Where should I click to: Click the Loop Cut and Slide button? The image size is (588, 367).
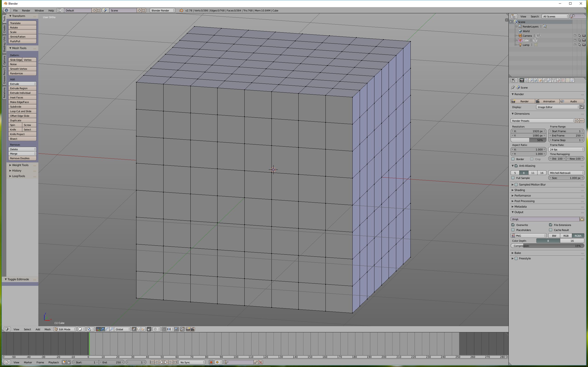point(22,111)
